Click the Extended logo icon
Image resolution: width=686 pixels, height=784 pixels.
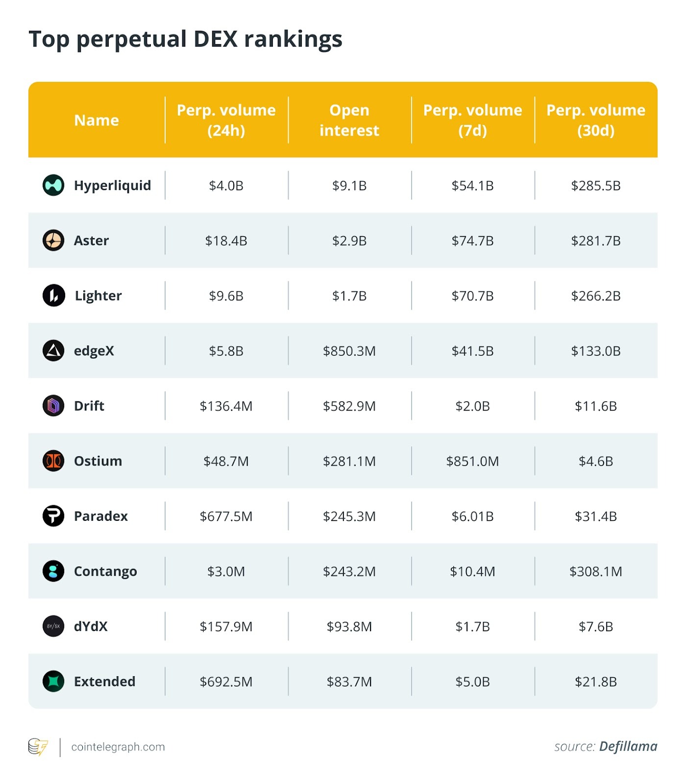click(53, 682)
